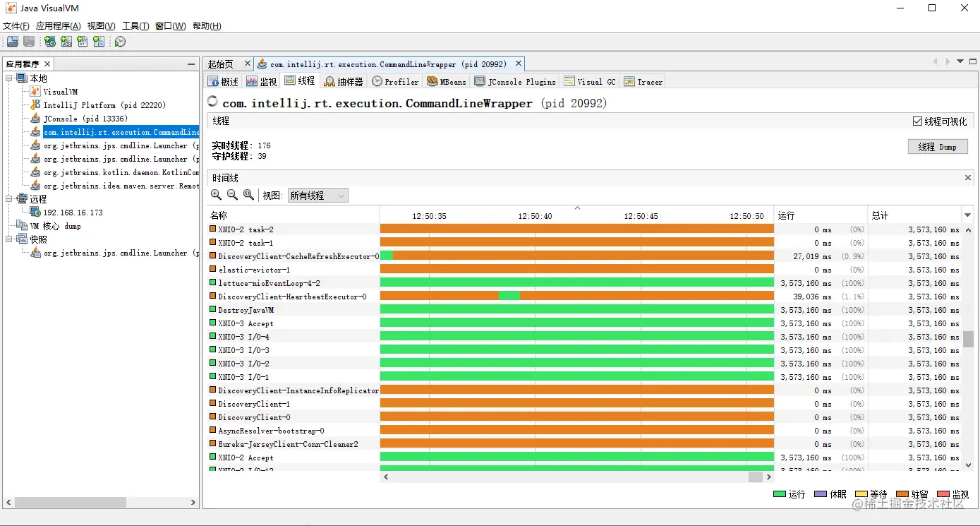Click the orange 驻留 legend swatch
This screenshot has width=980, height=526.
pyautogui.click(x=902, y=495)
